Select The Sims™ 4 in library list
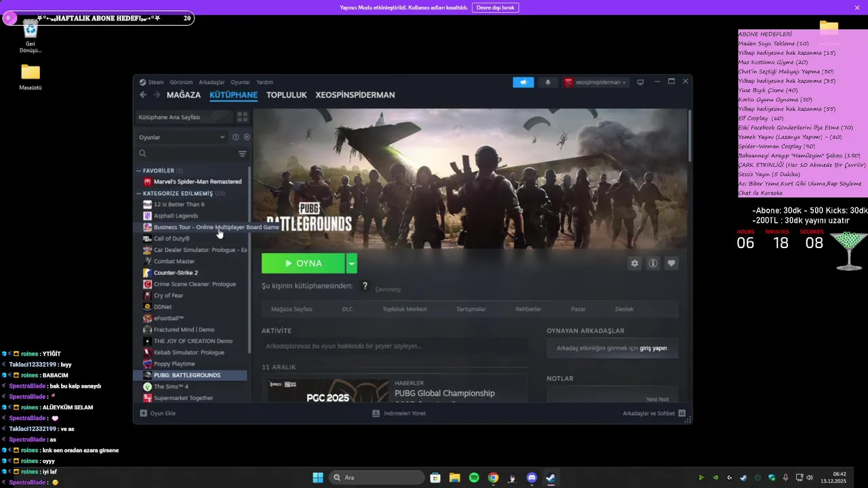Screen dimensions: 868x488 click(171, 386)
